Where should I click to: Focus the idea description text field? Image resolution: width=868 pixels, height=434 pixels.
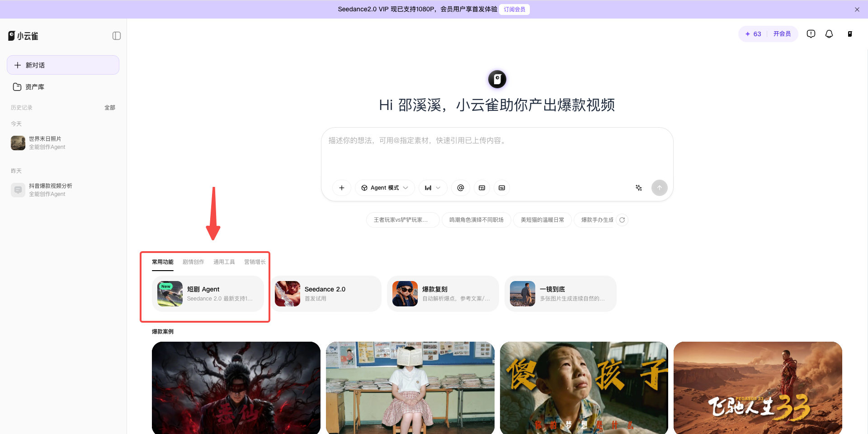[x=497, y=152]
